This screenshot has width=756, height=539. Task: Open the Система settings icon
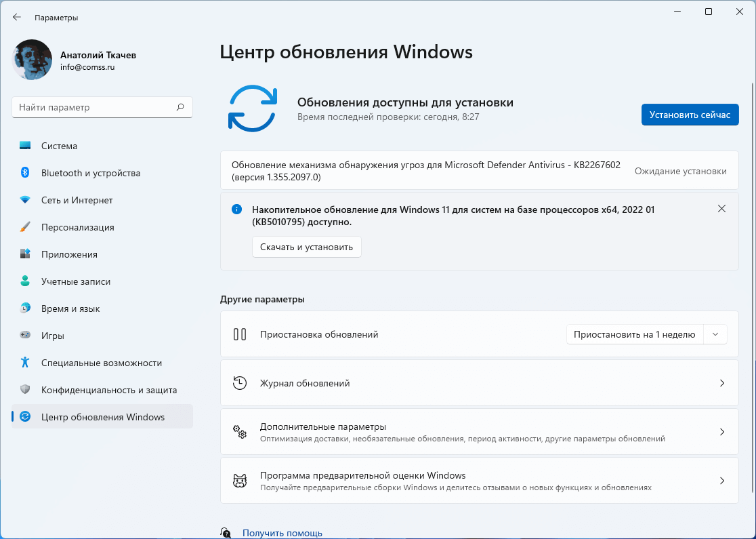(x=23, y=146)
